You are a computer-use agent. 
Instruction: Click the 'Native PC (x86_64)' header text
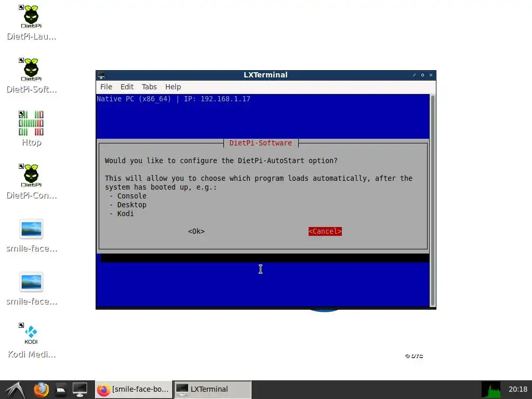pyautogui.click(x=134, y=99)
